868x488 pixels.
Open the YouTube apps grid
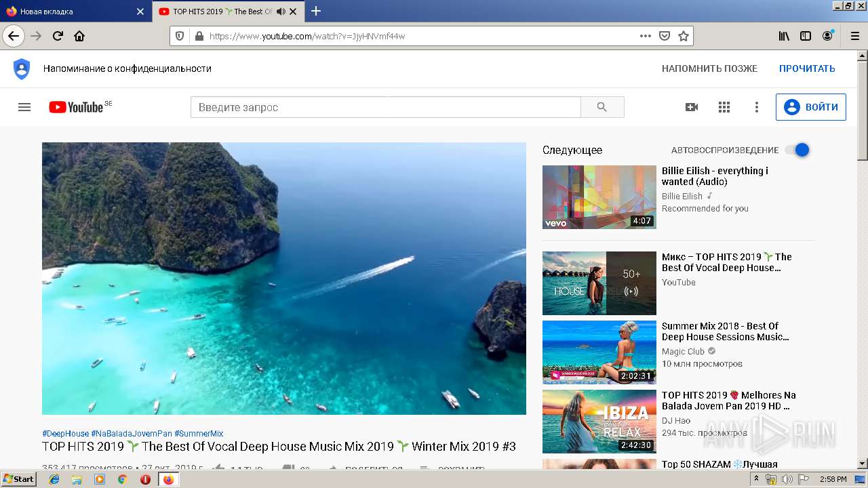pyautogui.click(x=724, y=107)
